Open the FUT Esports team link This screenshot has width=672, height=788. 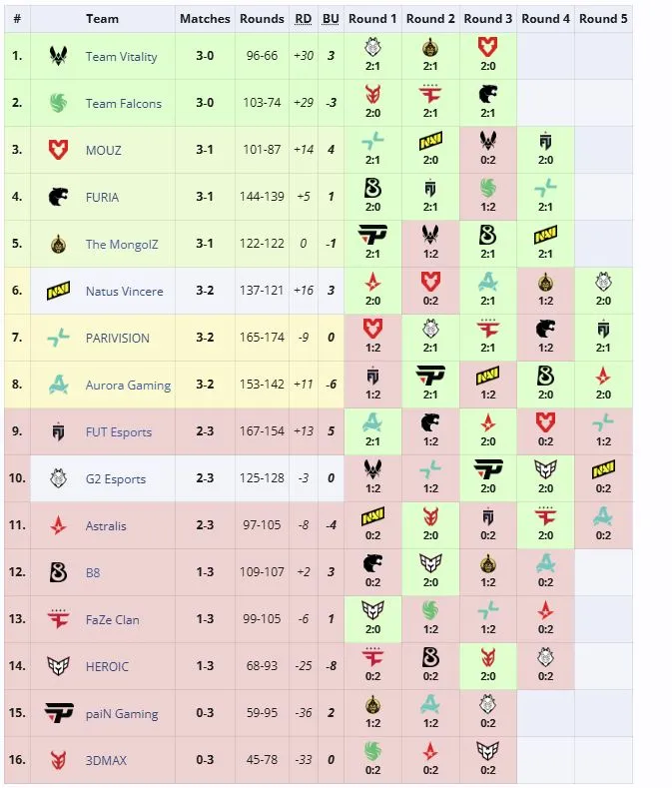[119, 431]
